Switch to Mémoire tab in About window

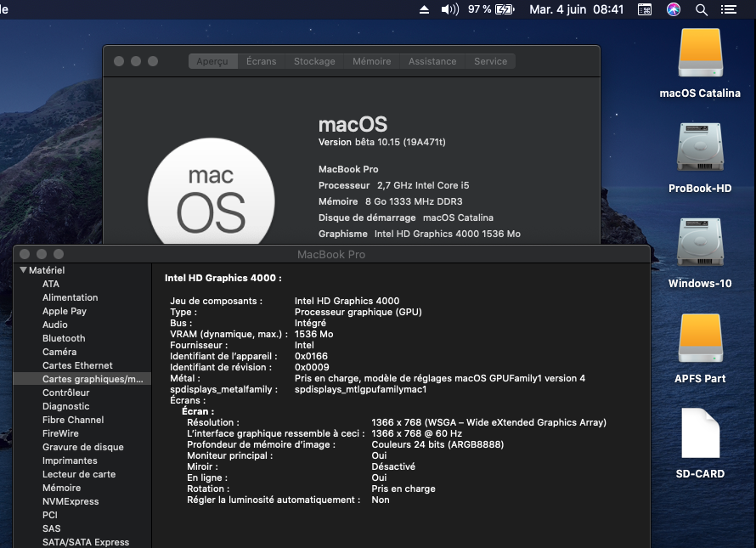(x=372, y=61)
